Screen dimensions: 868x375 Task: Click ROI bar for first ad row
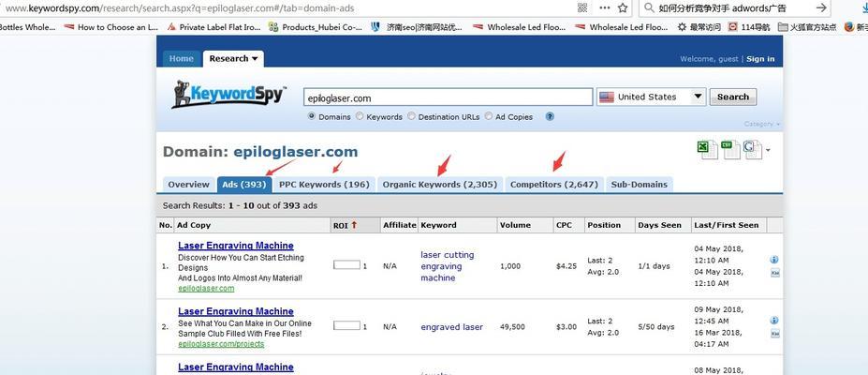coord(346,264)
